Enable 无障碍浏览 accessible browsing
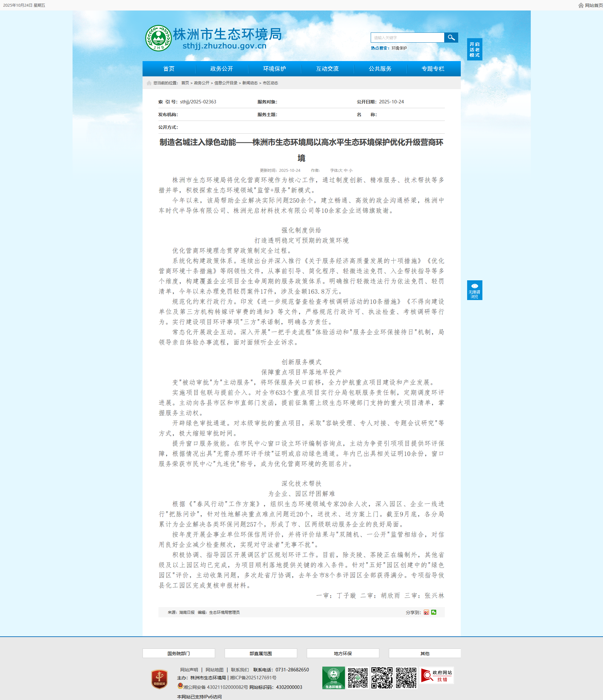 474,290
